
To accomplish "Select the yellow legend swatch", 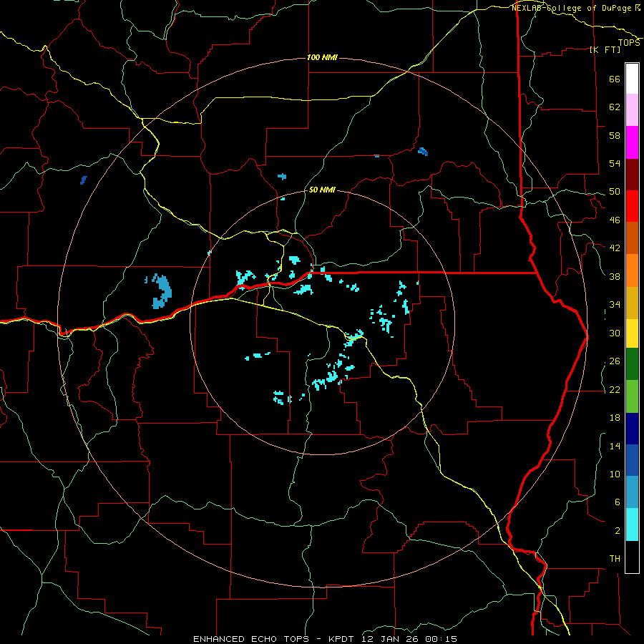I will click(632, 333).
